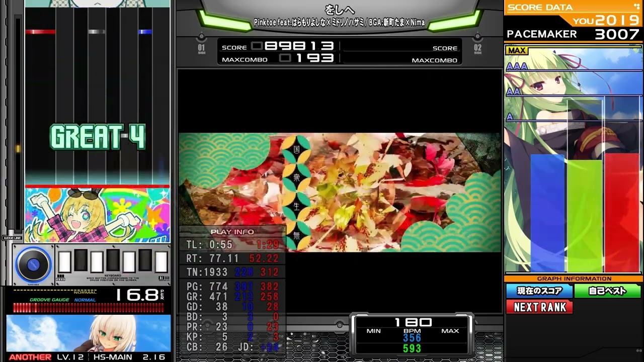The height and width of the screenshot is (362, 644).
Task: Click the blue current score bar
Action: [x=548, y=213]
